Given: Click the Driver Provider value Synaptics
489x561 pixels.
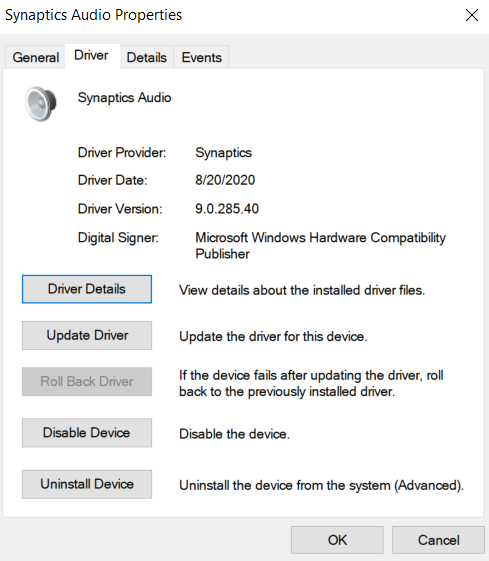Looking at the screenshot, I should tap(224, 153).
